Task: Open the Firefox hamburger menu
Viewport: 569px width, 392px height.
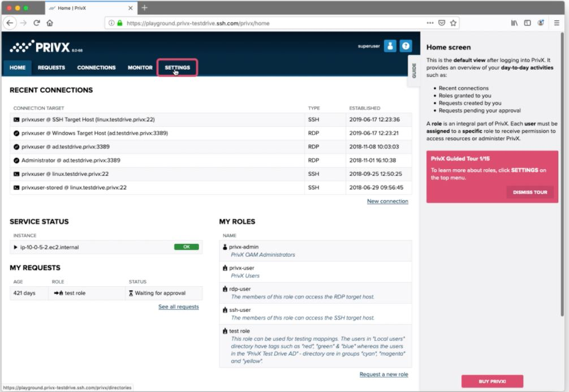Action: 557,23
